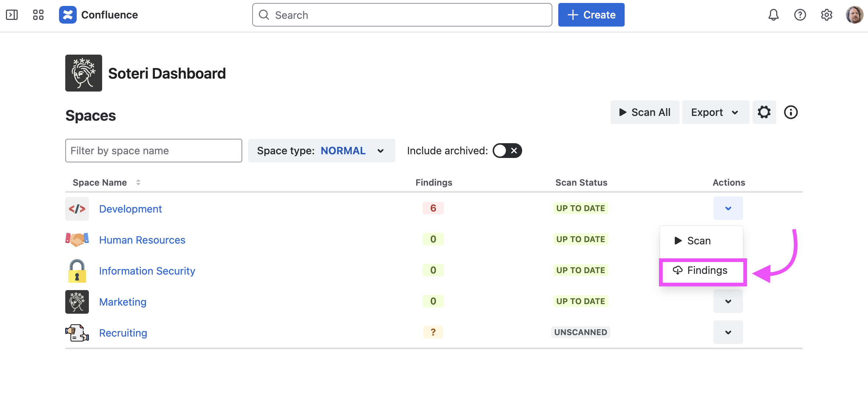The image size is (868, 420).
Task: Open the Information Security space link
Action: tap(147, 271)
